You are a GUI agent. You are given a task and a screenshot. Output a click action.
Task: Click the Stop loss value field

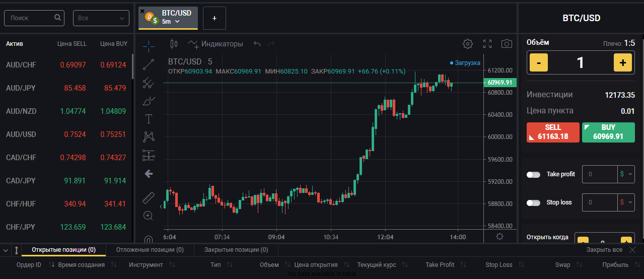pyautogui.click(x=600, y=202)
